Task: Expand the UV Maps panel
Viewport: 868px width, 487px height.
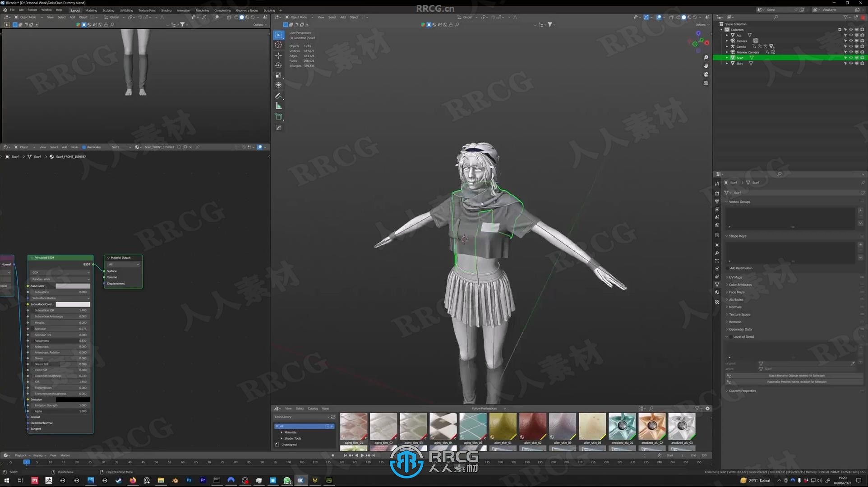Action: coord(735,277)
